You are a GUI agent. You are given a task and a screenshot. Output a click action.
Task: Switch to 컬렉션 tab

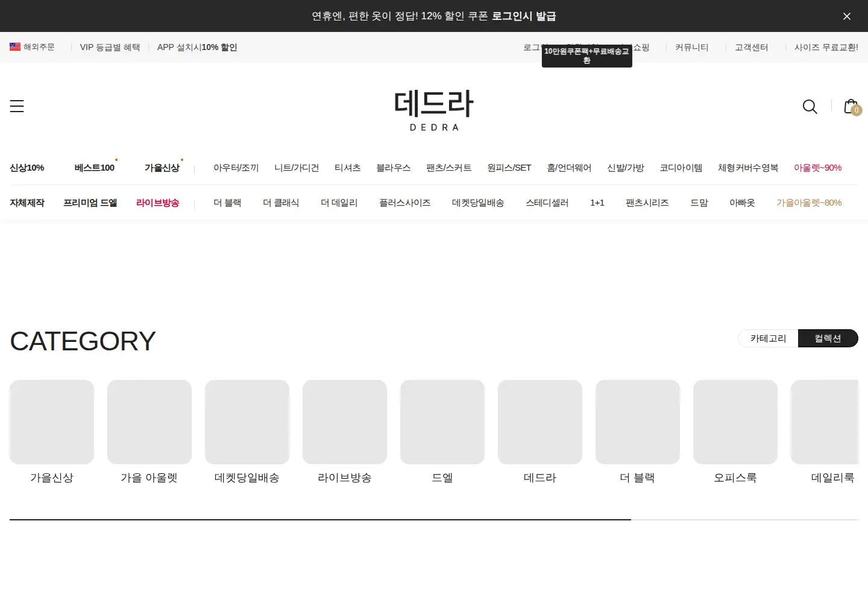(x=828, y=338)
